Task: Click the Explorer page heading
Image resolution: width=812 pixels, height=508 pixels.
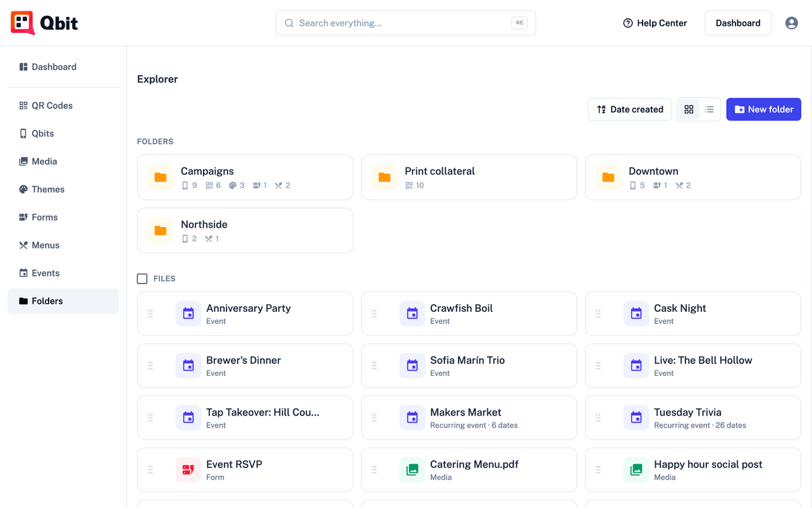Action: [157, 79]
